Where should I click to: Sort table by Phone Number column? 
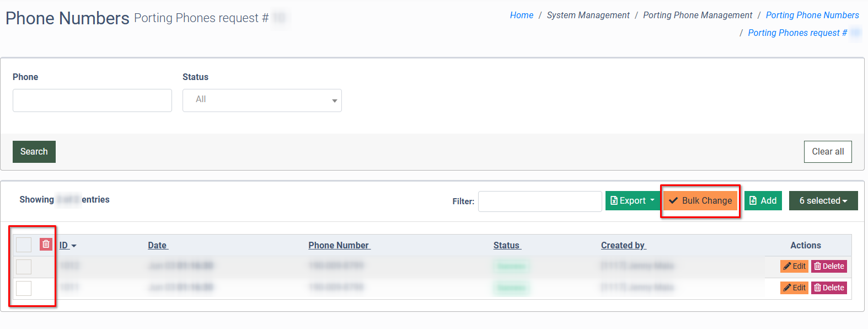tap(339, 246)
